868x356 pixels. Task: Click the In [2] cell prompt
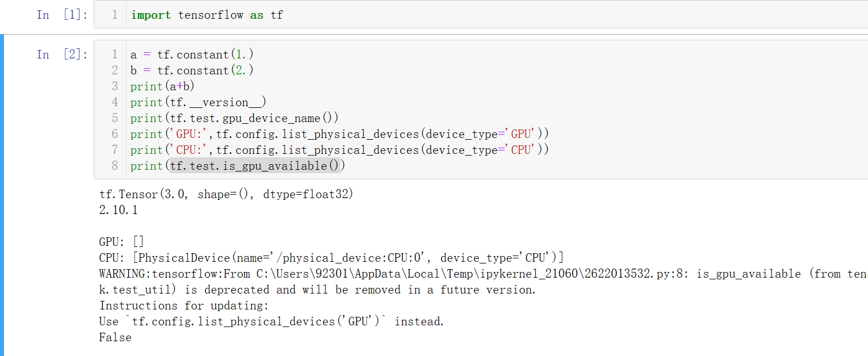point(62,55)
